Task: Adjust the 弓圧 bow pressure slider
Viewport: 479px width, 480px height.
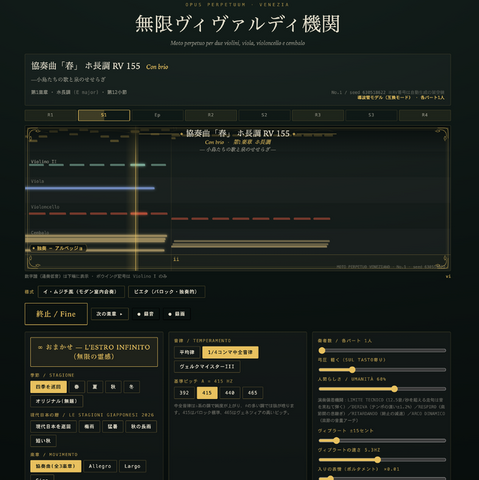Action: (382, 370)
